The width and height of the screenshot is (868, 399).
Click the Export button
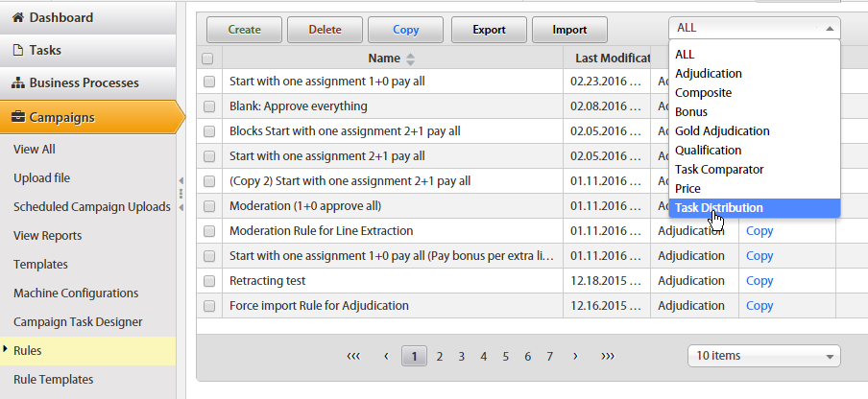tap(489, 30)
